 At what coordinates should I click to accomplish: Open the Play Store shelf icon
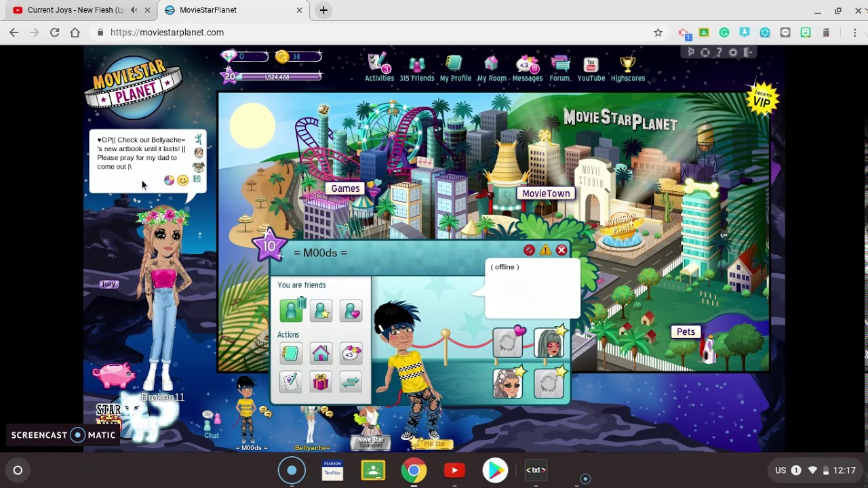(x=495, y=470)
